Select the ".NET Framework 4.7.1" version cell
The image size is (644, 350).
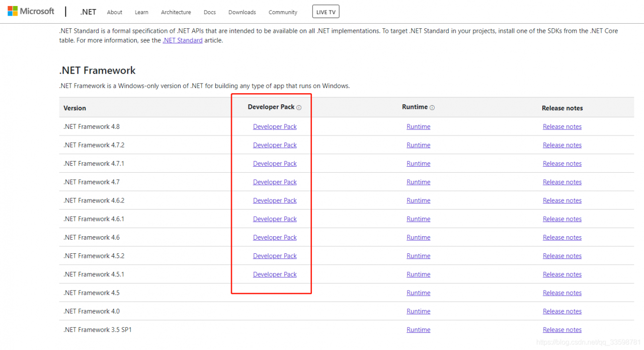tap(94, 164)
